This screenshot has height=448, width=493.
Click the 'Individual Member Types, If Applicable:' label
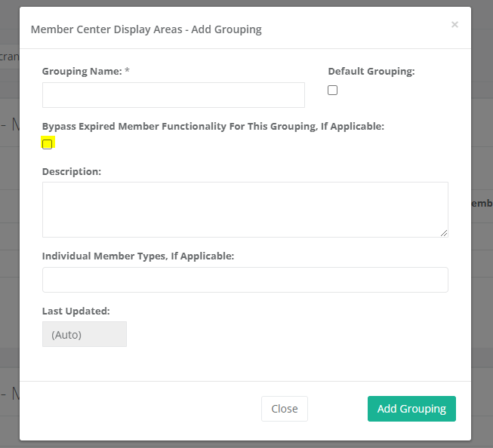138,256
